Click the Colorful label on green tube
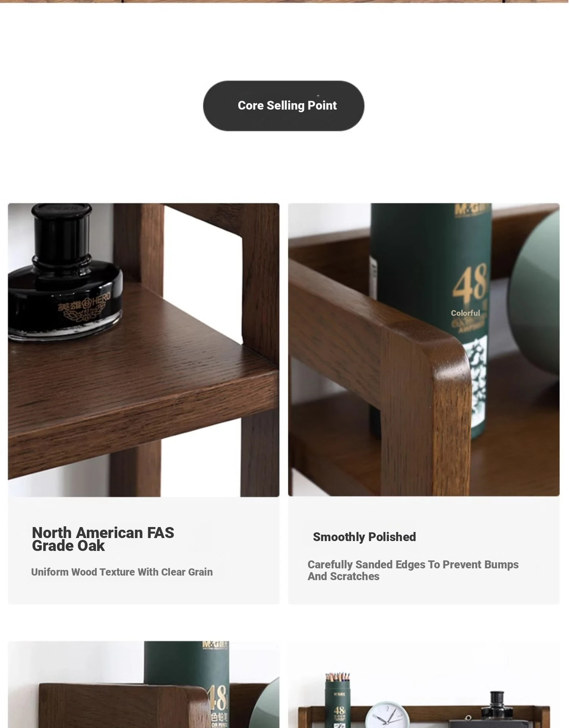Image resolution: width=569 pixels, height=728 pixels. [465, 313]
